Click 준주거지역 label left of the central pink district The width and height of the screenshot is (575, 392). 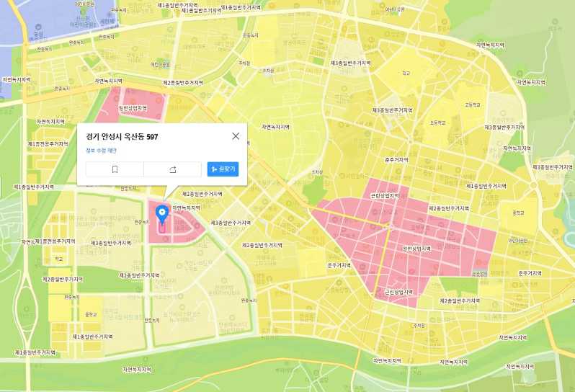click(339, 265)
